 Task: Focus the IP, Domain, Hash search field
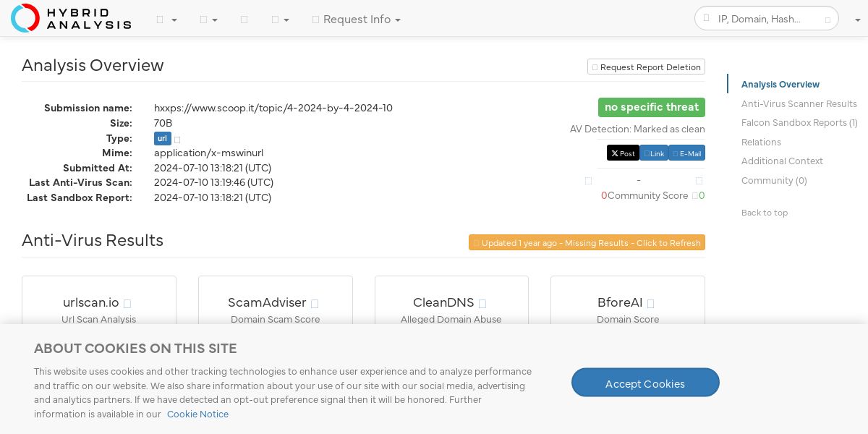767,19
